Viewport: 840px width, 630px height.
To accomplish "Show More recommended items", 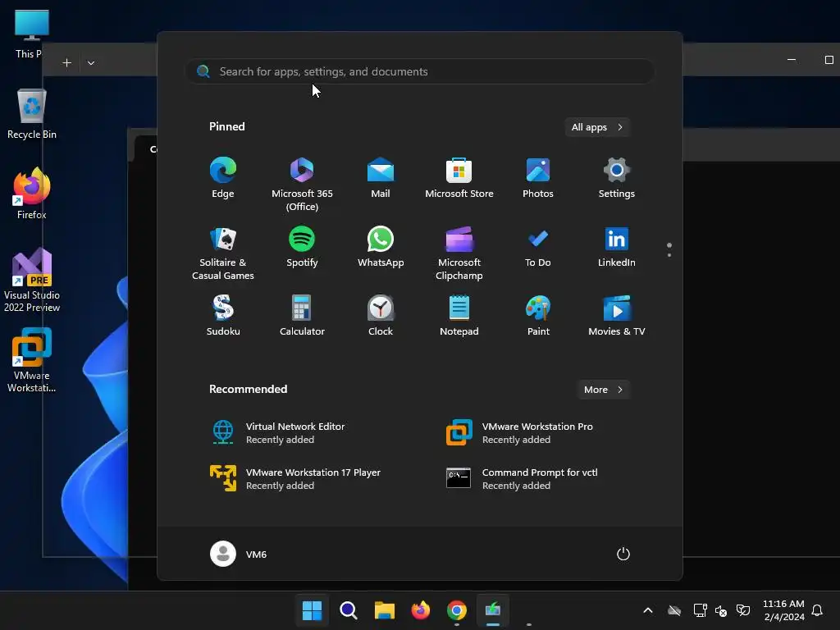I will tap(603, 390).
